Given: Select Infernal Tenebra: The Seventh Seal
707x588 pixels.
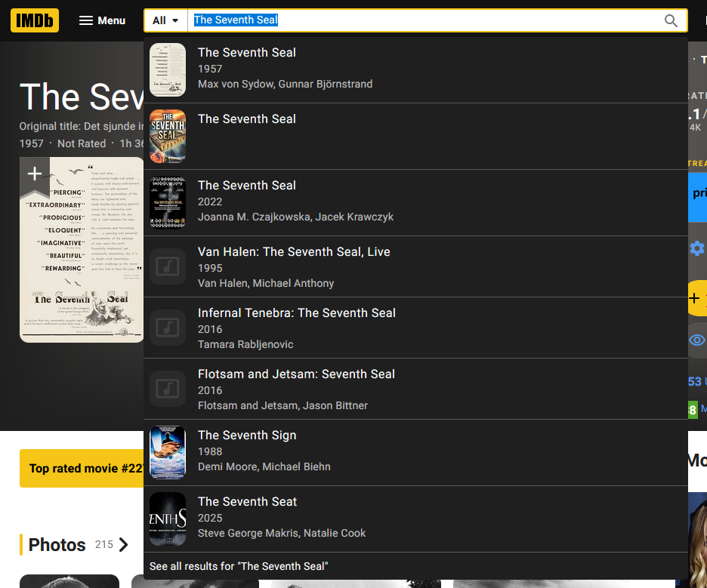Looking at the screenshot, I should click(415, 328).
